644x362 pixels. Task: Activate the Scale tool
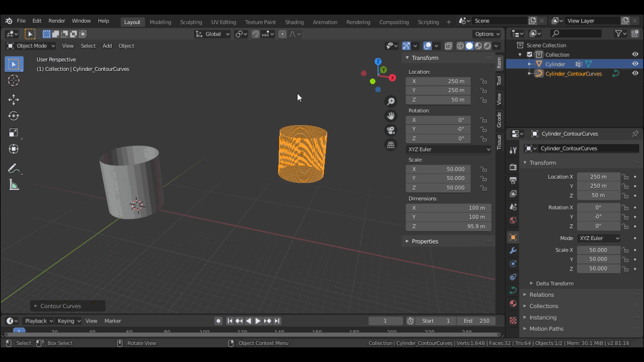point(14,133)
